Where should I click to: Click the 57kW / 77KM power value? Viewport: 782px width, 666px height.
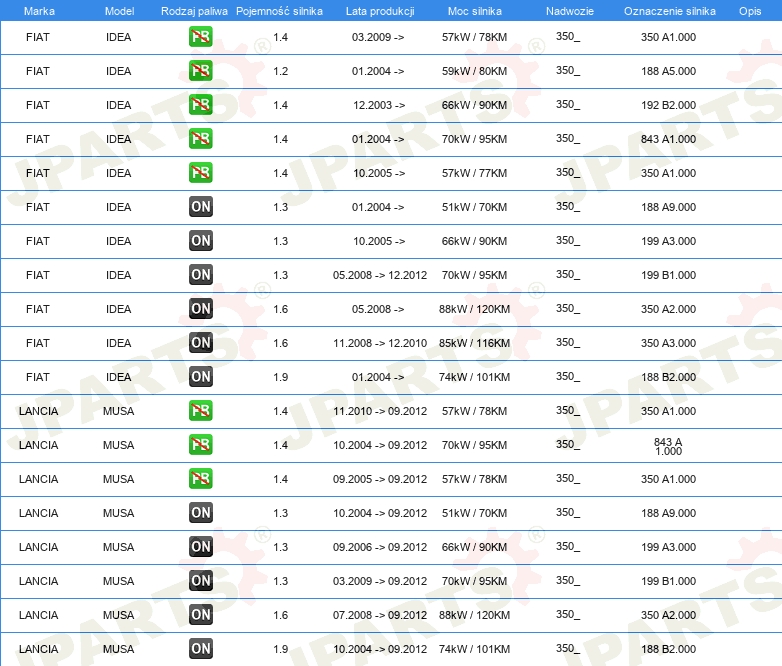pos(474,173)
